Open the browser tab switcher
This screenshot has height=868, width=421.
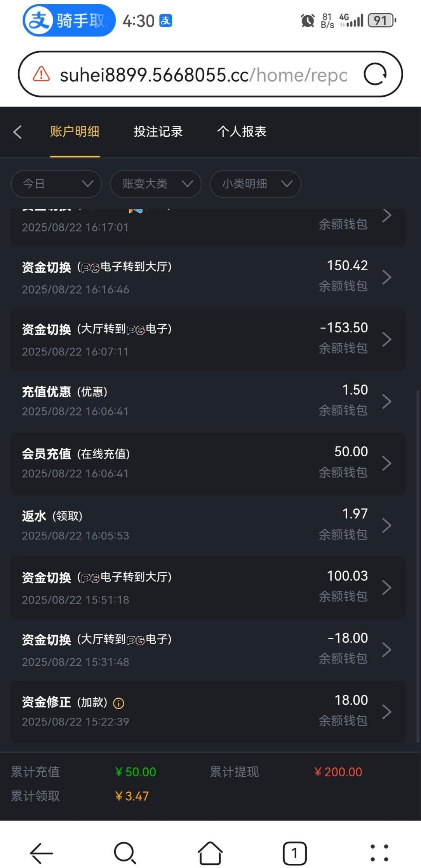pyautogui.click(x=294, y=853)
